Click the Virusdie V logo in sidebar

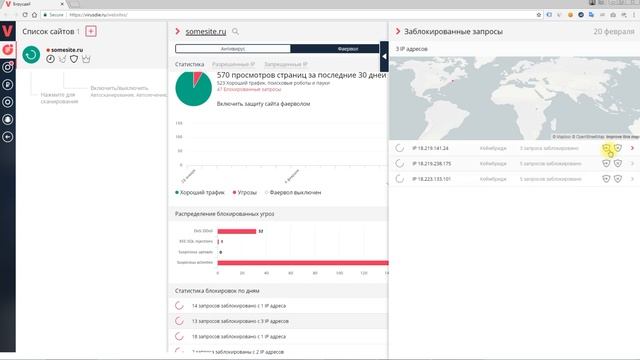pos(7,31)
